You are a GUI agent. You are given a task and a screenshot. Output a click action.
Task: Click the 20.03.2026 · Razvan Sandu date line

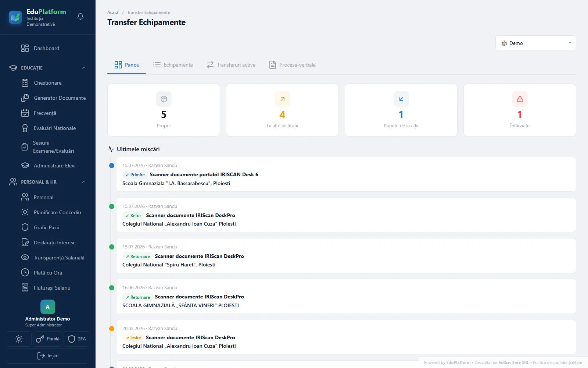150,329
